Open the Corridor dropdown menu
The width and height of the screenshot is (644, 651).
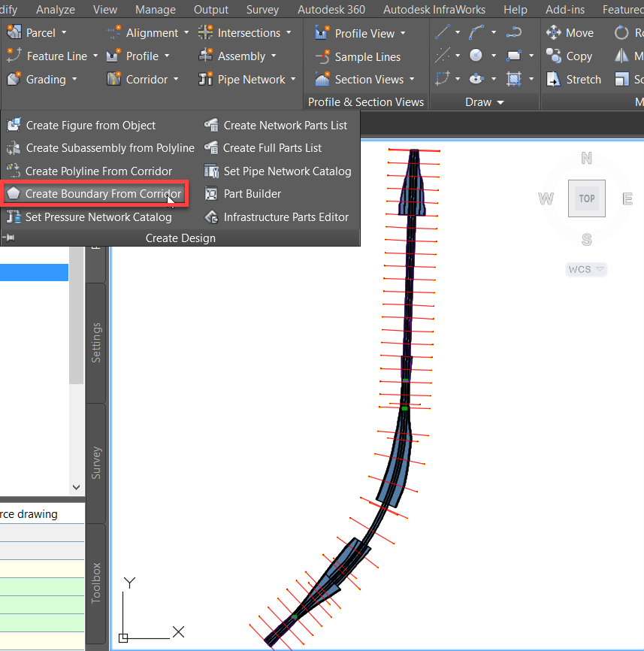[176, 80]
